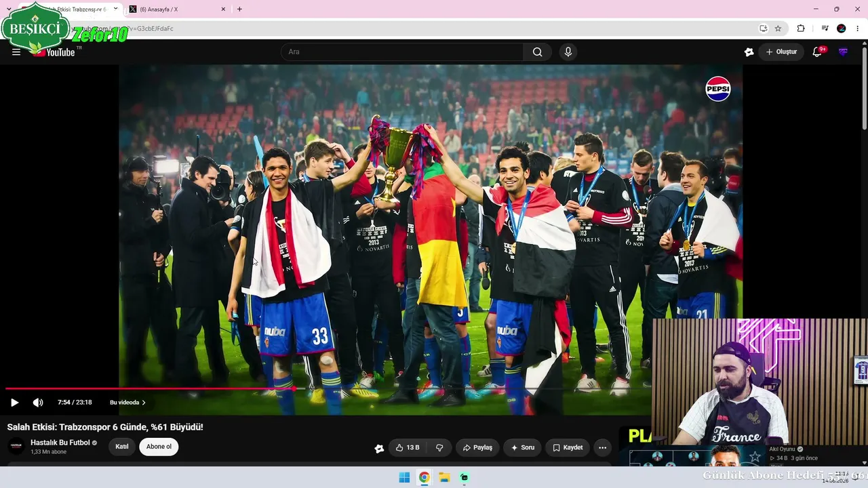
Task: Subscribe with the Abone ol button
Action: point(159,447)
